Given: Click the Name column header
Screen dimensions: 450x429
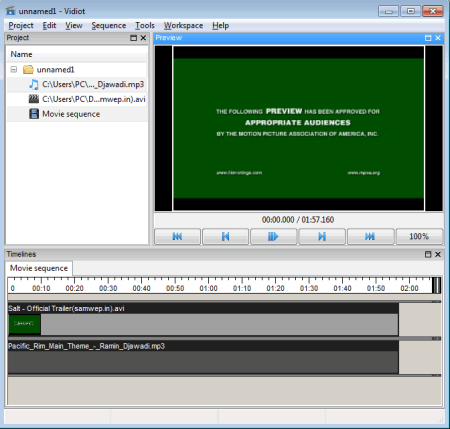Looking at the screenshot, I should point(77,54).
